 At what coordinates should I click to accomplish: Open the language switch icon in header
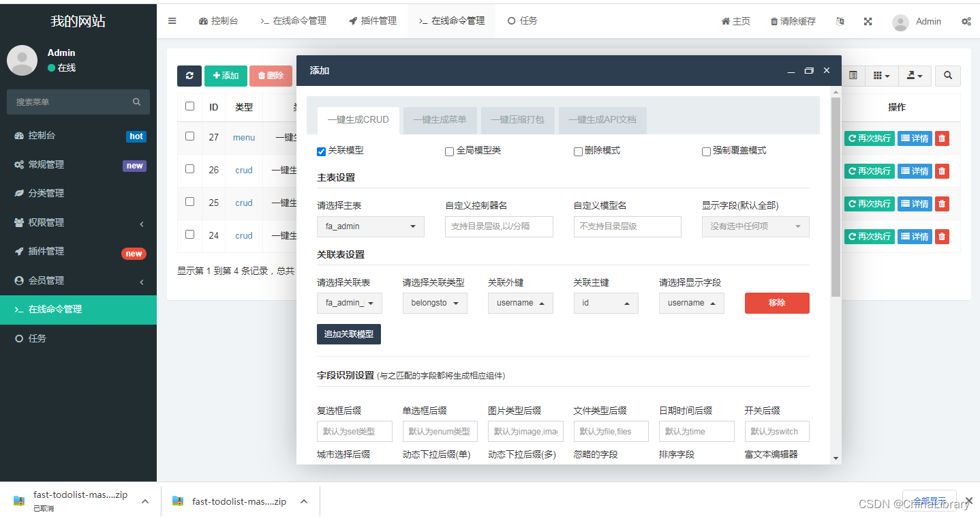pyautogui.click(x=840, y=21)
